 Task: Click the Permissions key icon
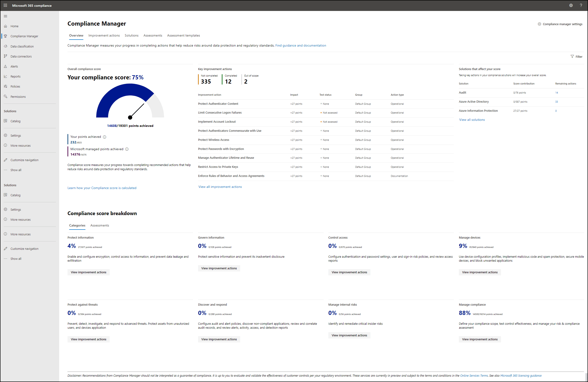point(5,96)
